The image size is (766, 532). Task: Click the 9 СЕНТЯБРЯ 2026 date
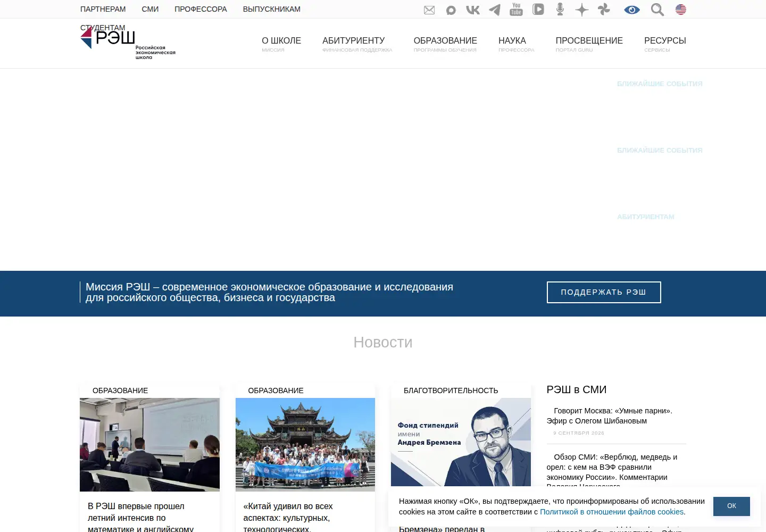[x=579, y=433]
